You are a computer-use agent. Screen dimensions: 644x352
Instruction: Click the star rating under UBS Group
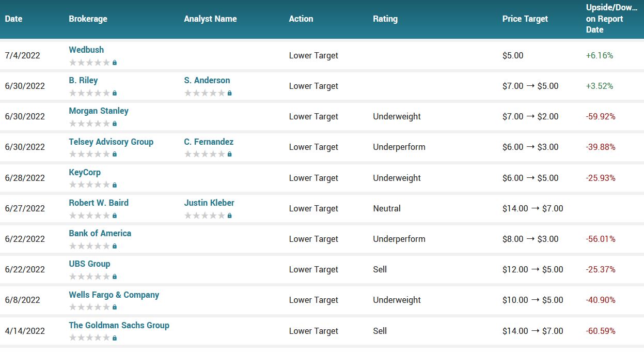pyautogui.click(x=89, y=277)
